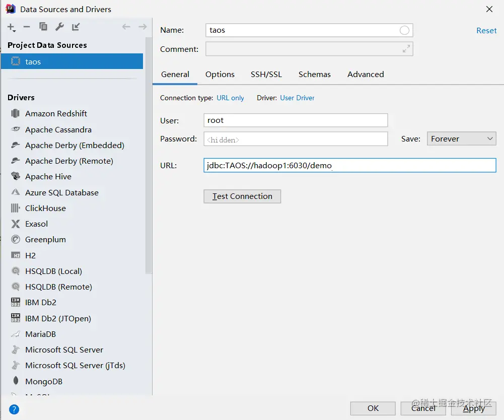Click the MariaDB seal icon
Viewport: 504px width, 420px height.
point(16,334)
